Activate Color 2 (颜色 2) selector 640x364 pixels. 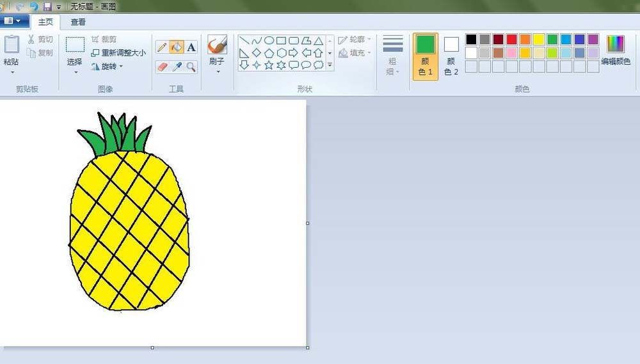(451, 56)
